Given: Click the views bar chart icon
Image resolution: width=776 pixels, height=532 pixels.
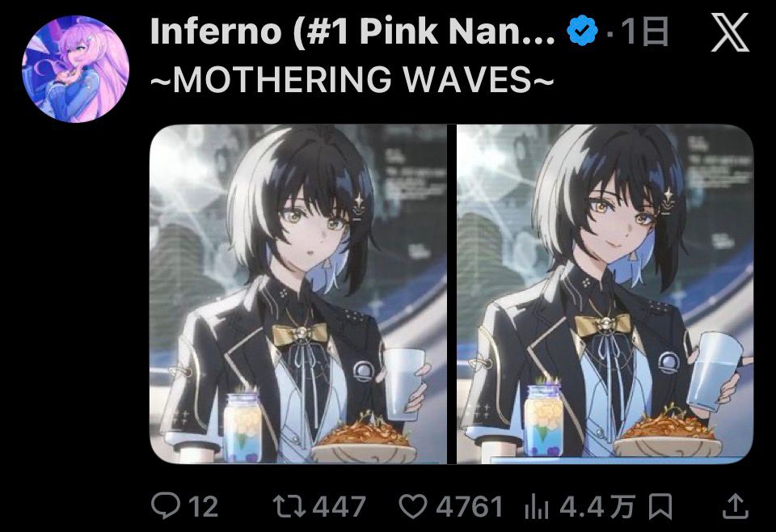Looking at the screenshot, I should (x=537, y=508).
